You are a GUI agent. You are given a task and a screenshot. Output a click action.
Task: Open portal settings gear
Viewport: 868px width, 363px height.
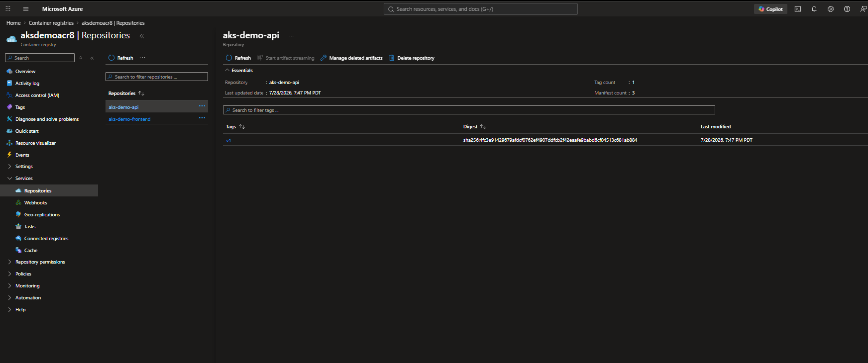(x=831, y=9)
